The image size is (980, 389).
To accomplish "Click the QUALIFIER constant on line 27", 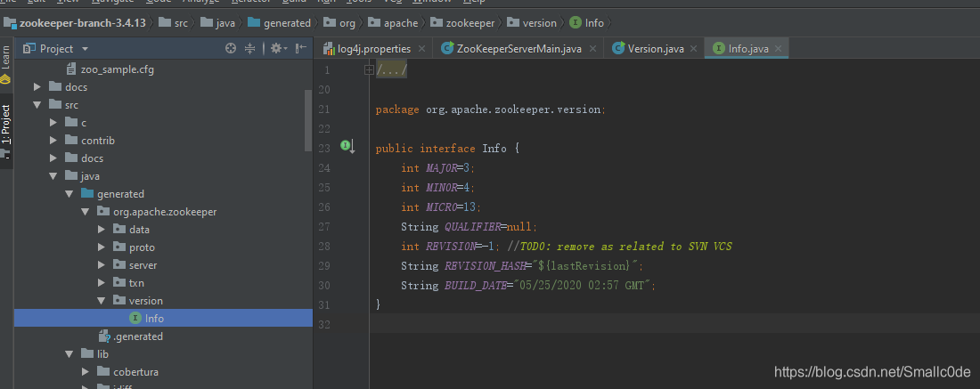I will click(472, 227).
